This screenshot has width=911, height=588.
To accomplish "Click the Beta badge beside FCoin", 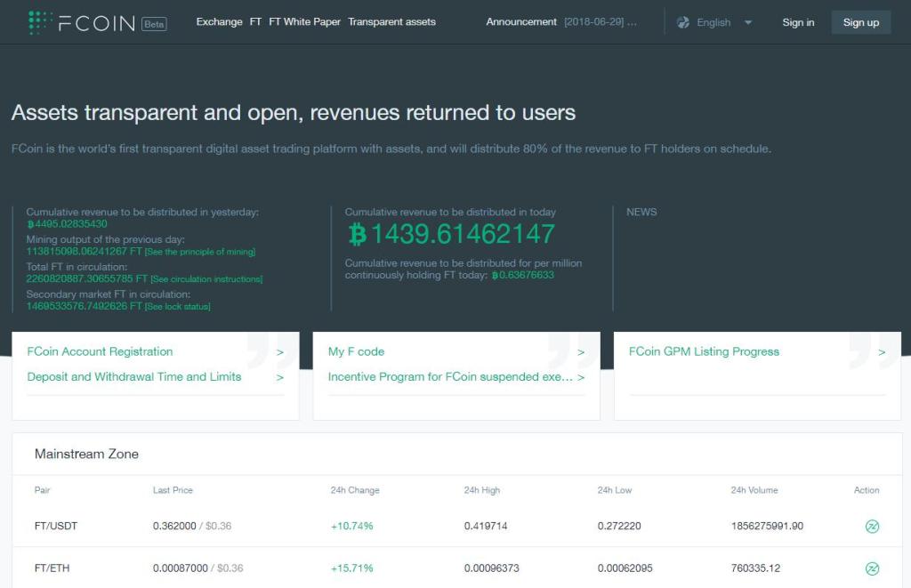I will (x=154, y=24).
